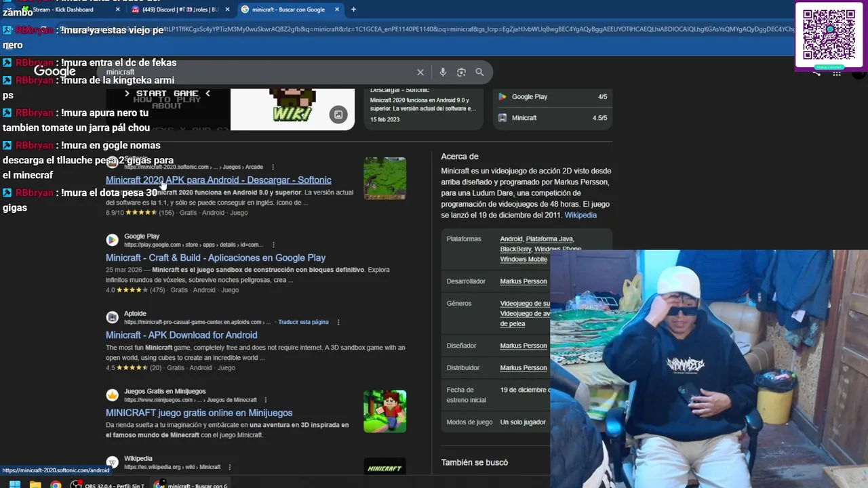Click the es.wikipedia.org wiki Minicraft breadcrumb
This screenshot has height=488, width=868.
coord(172,467)
